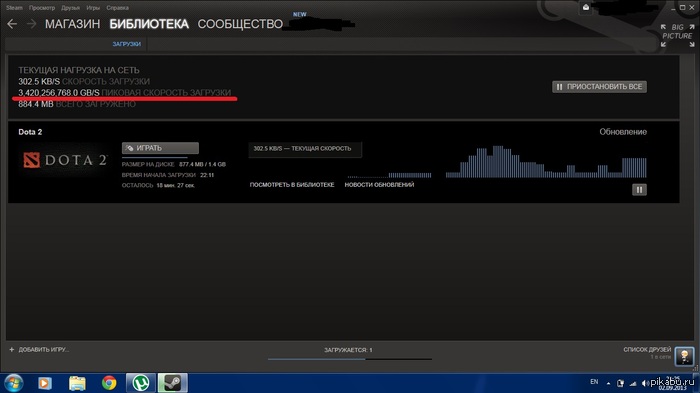700x393 pixels.
Task: Click the ЗАГРУЖАЕТСЯ: 1 status
Action: click(x=348, y=350)
